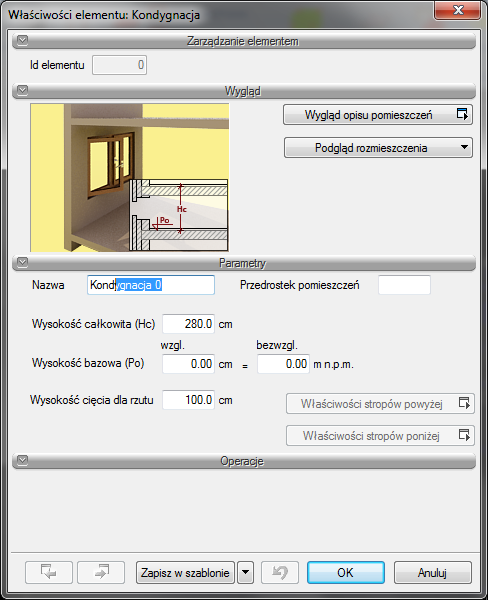Screen dimensions: 488x600
Task: Click the previous element arrow icon
Action: click(x=49, y=572)
